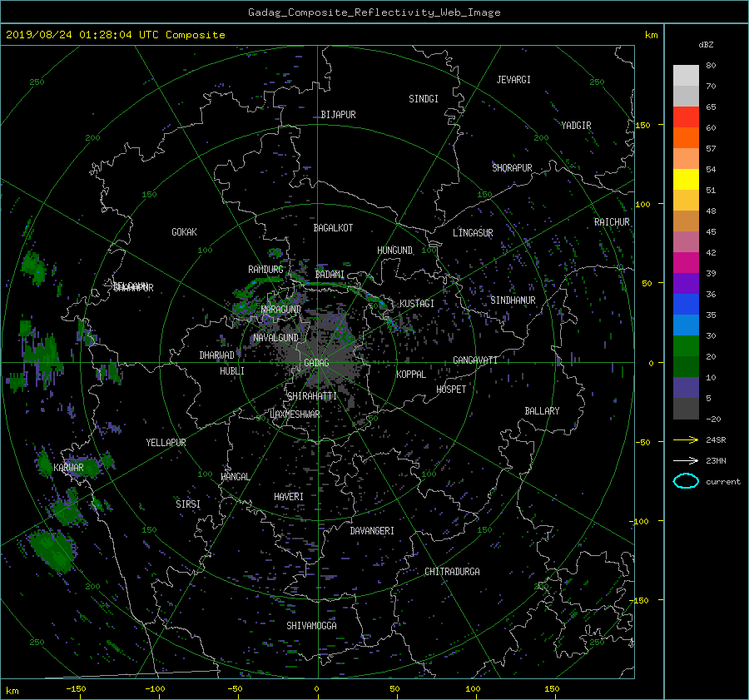Screen dimensions: 749x700
Task: Select the red 65-60 dBZ color swatch
Action: point(686,117)
